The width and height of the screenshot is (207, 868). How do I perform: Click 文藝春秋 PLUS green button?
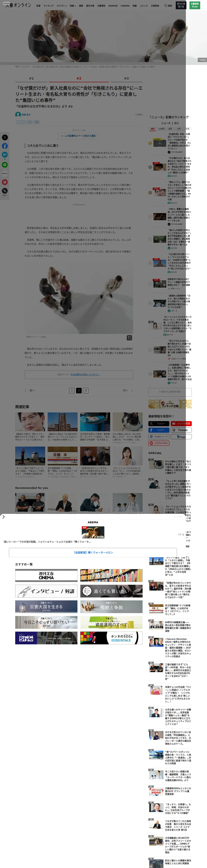[195, 5]
